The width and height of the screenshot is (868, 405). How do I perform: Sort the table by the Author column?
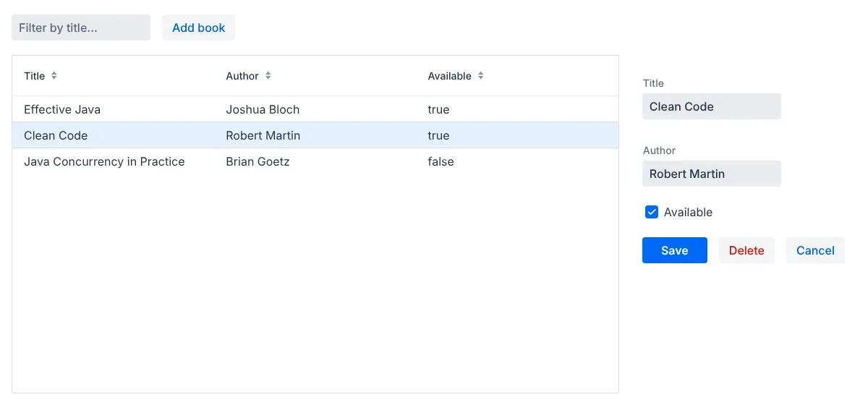pyautogui.click(x=268, y=76)
